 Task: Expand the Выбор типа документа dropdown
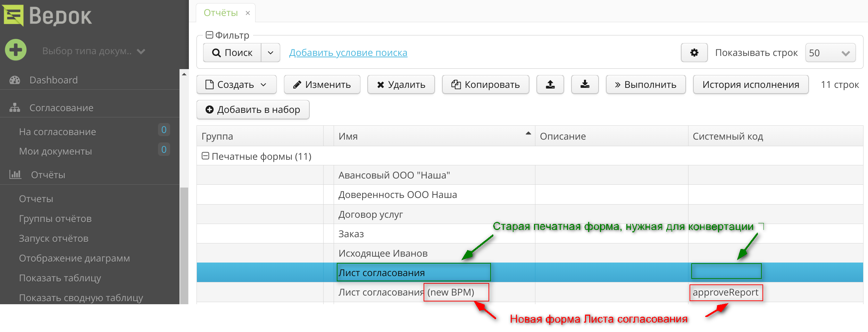tap(141, 52)
